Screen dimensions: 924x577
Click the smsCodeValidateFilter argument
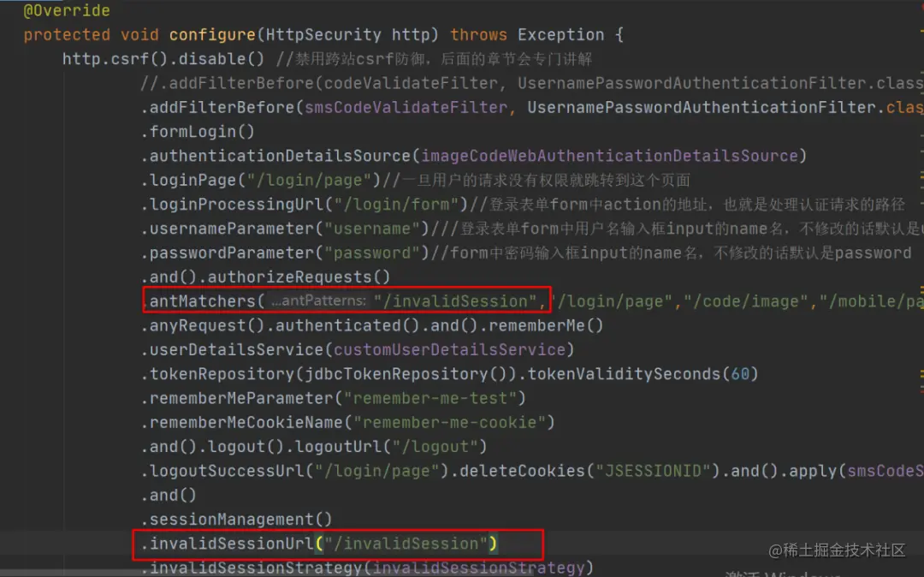[x=406, y=107]
